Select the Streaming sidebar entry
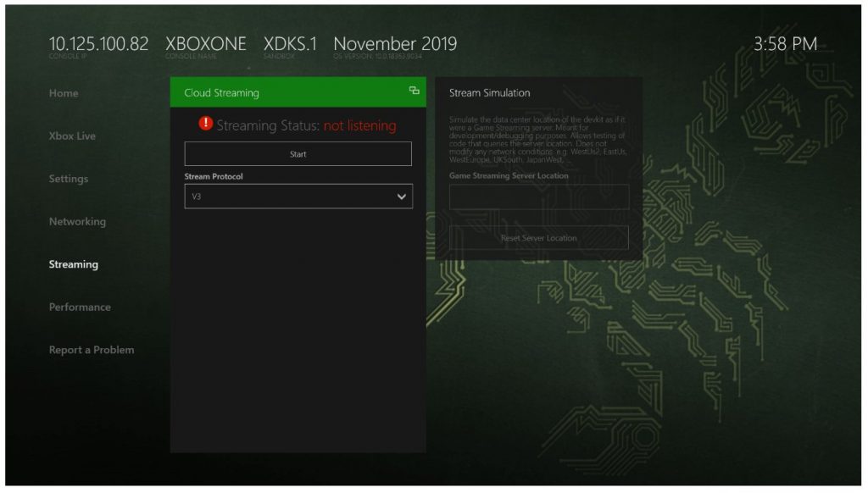Viewport: 868px width, 493px height. point(73,264)
